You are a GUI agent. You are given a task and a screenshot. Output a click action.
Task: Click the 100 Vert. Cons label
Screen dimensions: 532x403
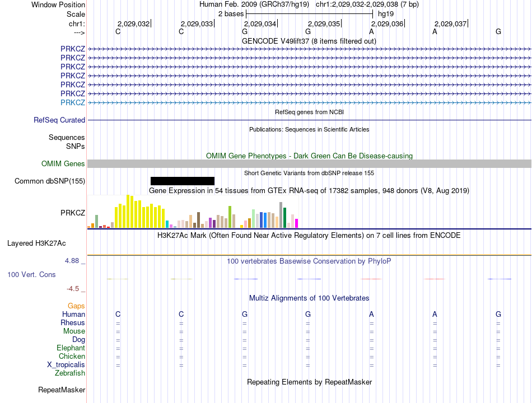point(31,274)
